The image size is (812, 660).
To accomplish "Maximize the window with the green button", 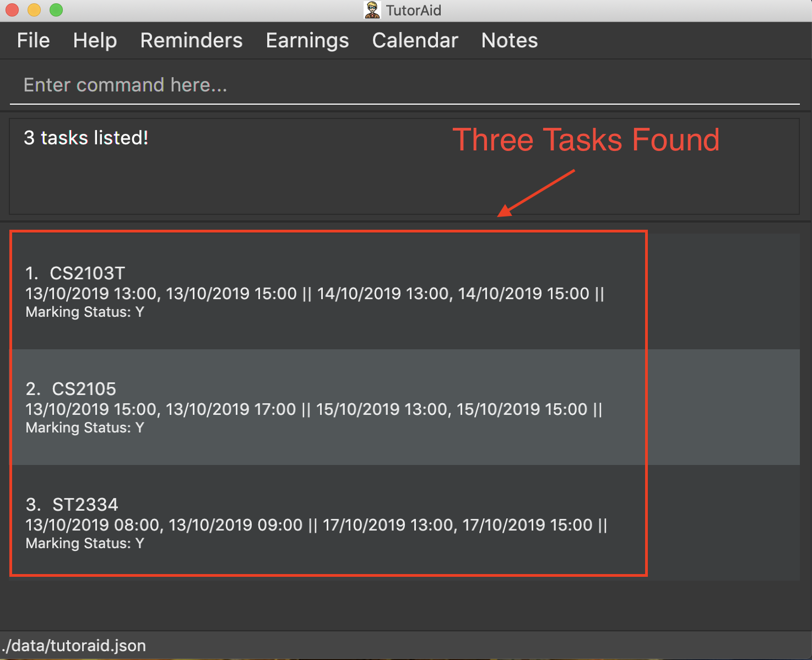I will (56, 10).
